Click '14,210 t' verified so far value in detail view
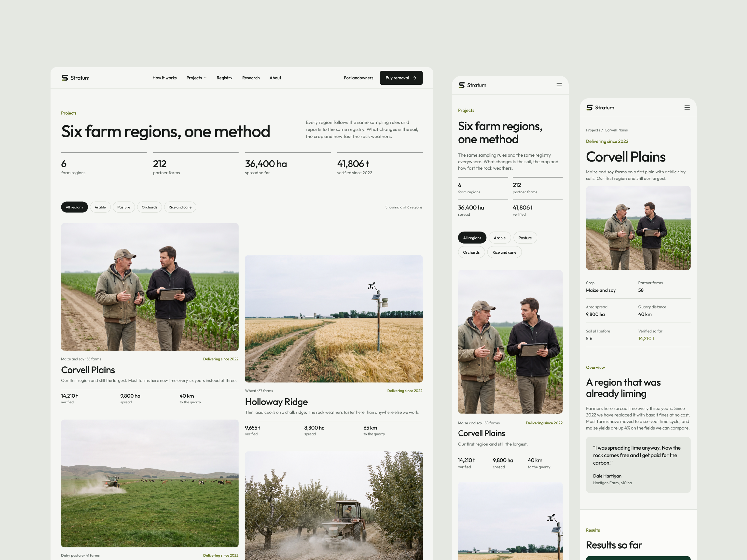 pyautogui.click(x=646, y=339)
